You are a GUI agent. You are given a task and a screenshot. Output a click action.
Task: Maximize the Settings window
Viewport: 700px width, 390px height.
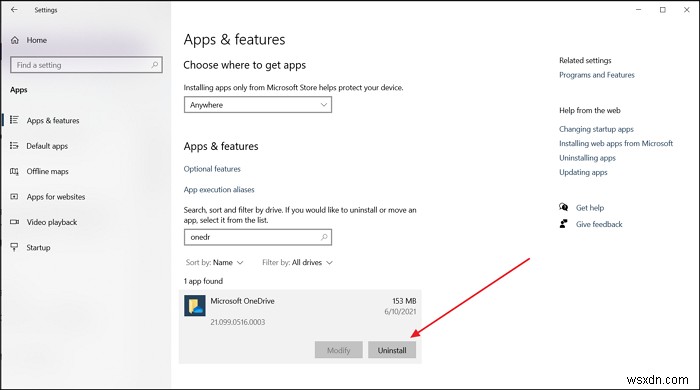click(662, 9)
